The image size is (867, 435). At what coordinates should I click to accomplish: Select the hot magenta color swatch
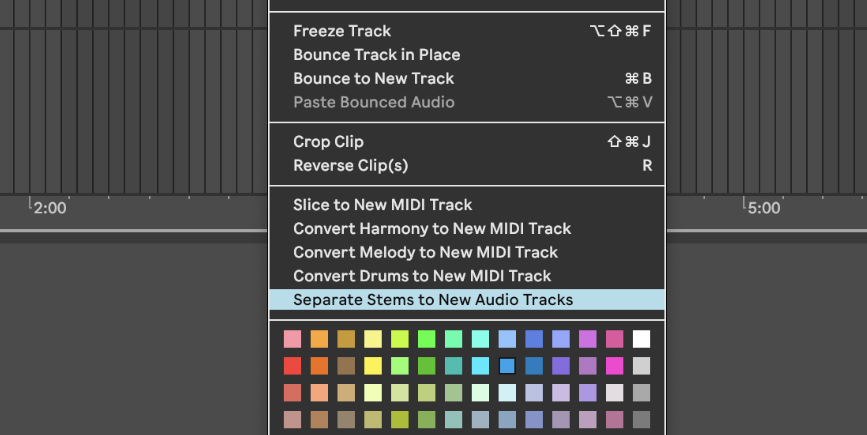614,366
